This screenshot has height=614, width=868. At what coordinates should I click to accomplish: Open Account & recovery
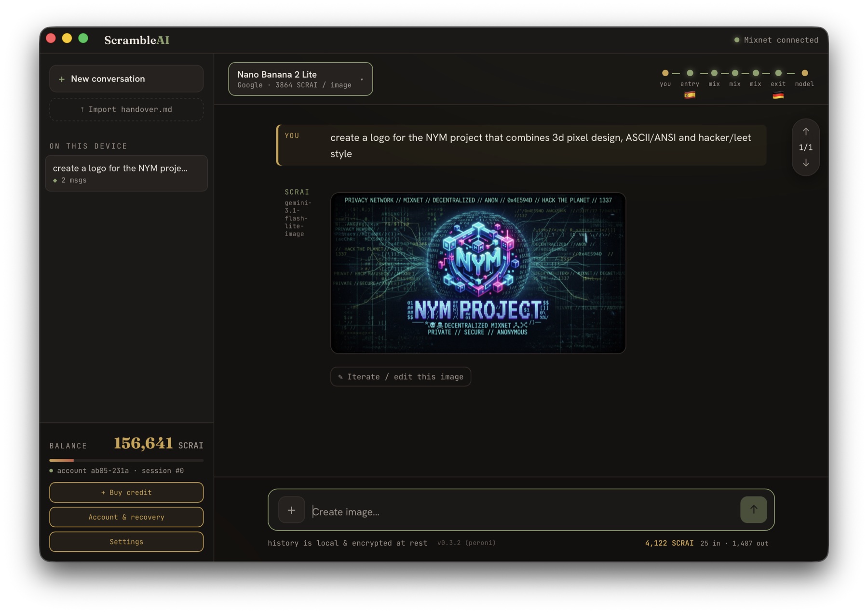click(x=126, y=517)
